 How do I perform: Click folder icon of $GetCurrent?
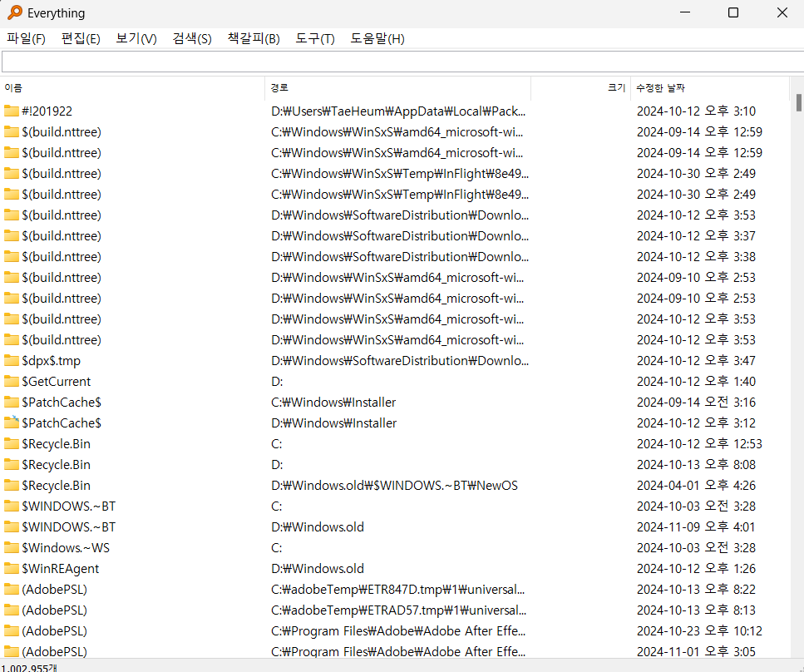(12, 381)
